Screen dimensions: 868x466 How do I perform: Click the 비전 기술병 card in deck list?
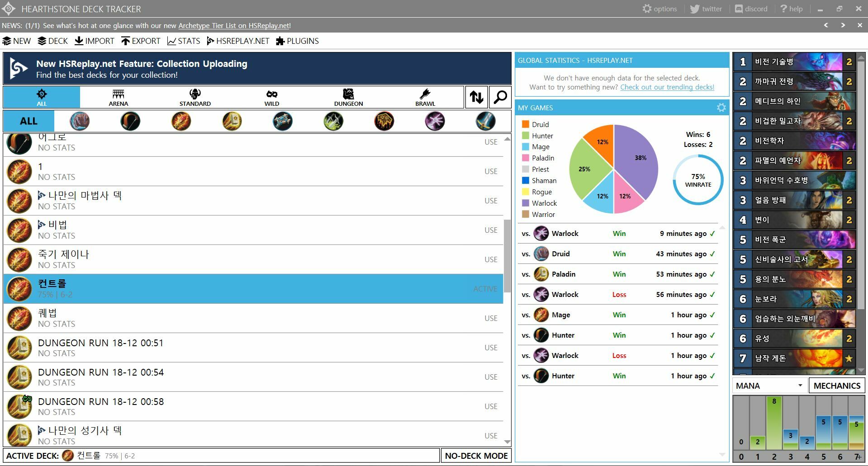[x=795, y=62]
